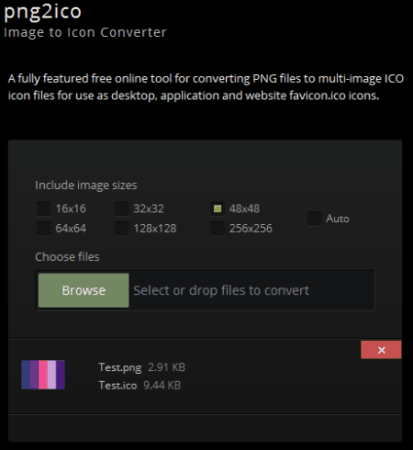Click the 256x256 label text

[x=251, y=229]
